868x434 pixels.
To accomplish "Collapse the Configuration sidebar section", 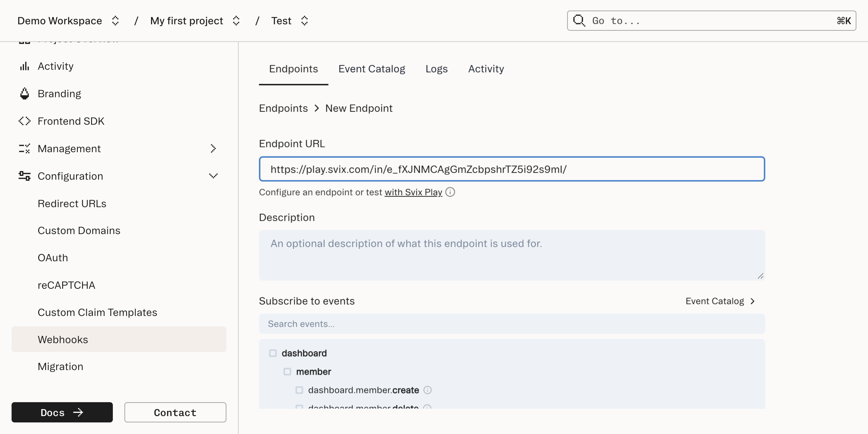I will coord(213,176).
